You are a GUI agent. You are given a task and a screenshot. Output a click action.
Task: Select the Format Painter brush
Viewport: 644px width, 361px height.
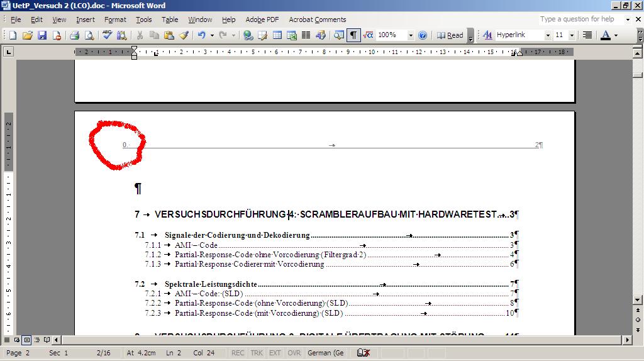(x=184, y=35)
